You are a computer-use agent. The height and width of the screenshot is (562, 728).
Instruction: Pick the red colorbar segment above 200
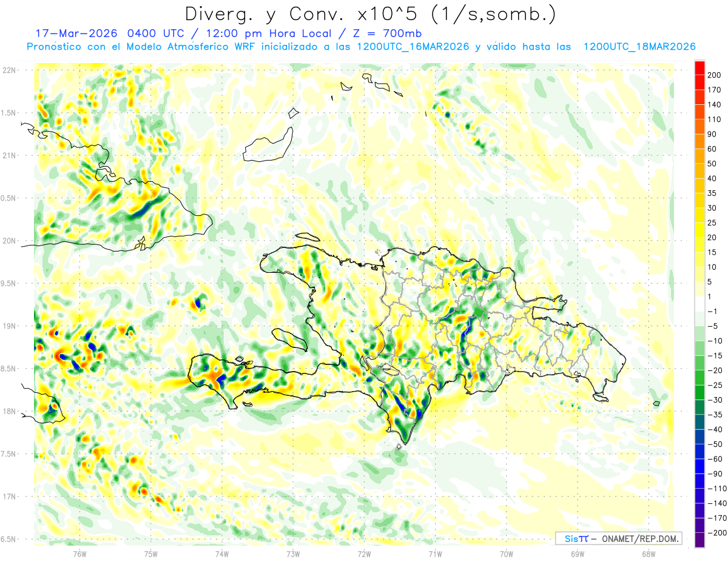[699, 68]
